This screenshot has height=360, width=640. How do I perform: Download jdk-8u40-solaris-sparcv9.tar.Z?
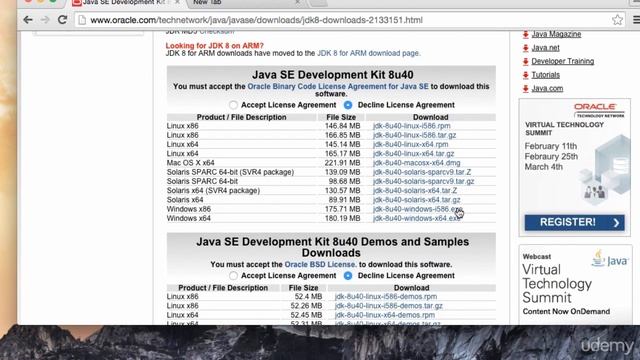coord(422,172)
